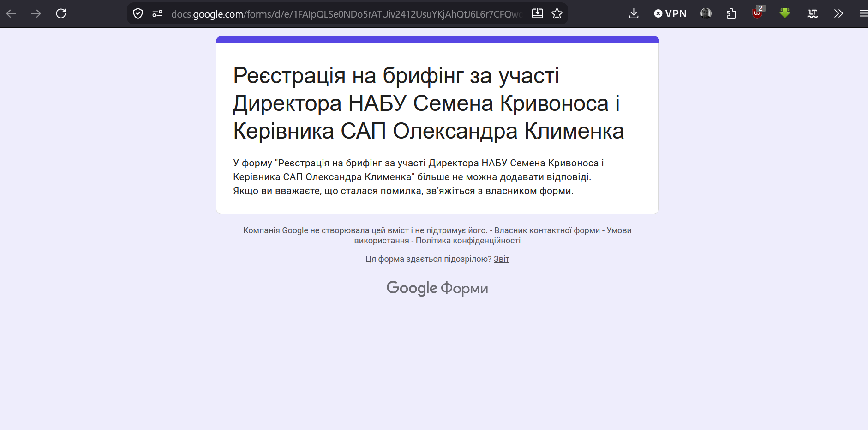Click the Google Форми logo
This screenshot has width=868, height=430.
coord(437,288)
